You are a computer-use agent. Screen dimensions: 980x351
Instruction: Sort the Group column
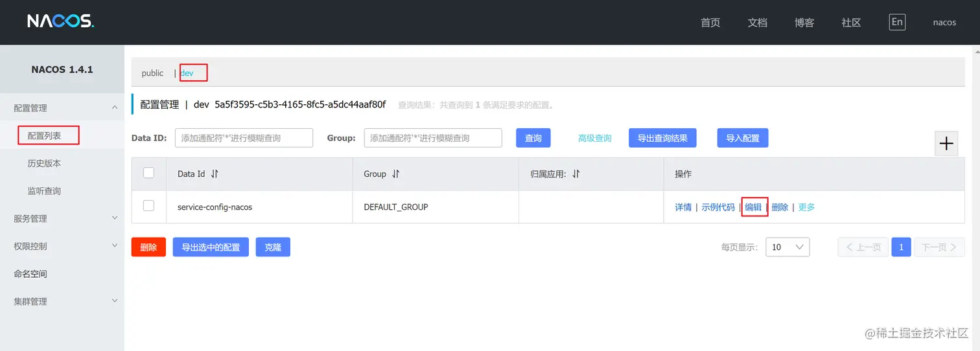pyautogui.click(x=395, y=174)
